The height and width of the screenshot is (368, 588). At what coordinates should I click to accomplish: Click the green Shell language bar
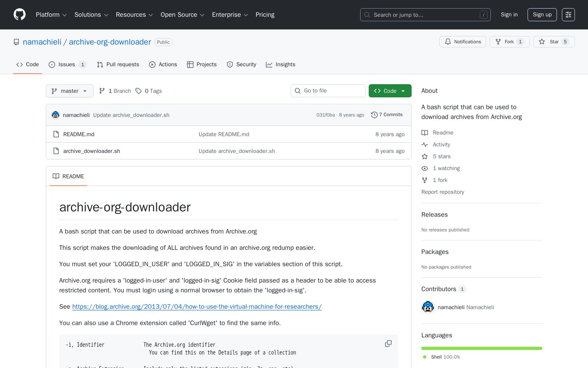482,348
